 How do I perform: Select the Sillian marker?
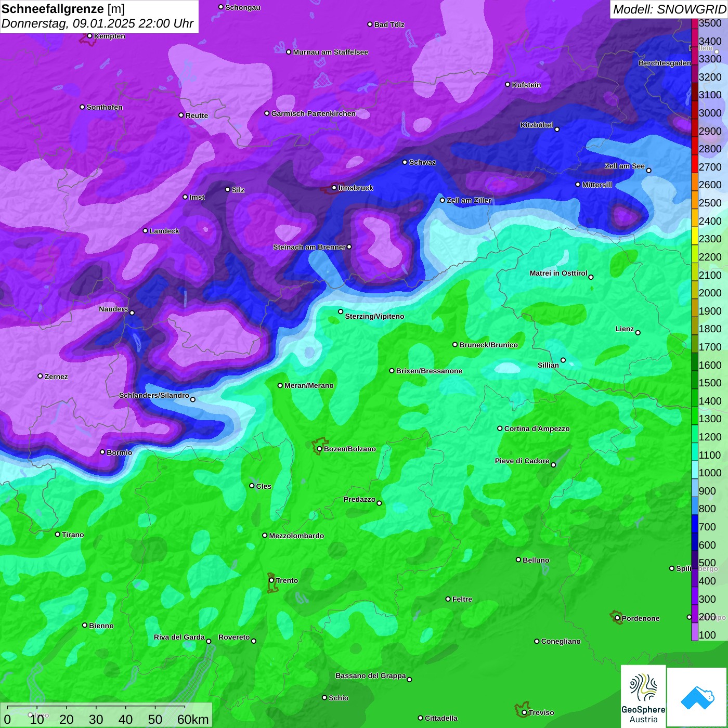(x=563, y=360)
